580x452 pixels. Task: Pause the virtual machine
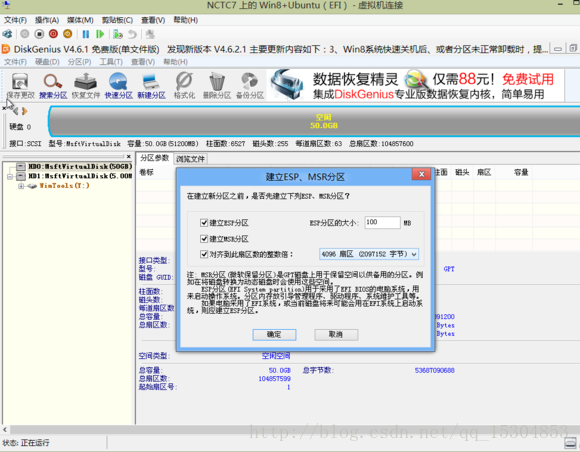click(86, 34)
